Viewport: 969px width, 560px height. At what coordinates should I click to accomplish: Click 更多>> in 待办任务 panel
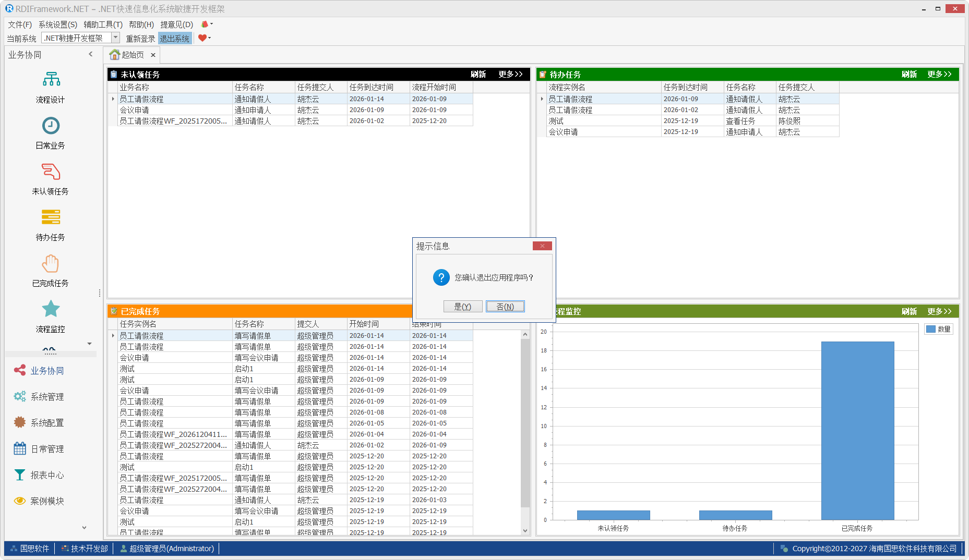pyautogui.click(x=939, y=75)
